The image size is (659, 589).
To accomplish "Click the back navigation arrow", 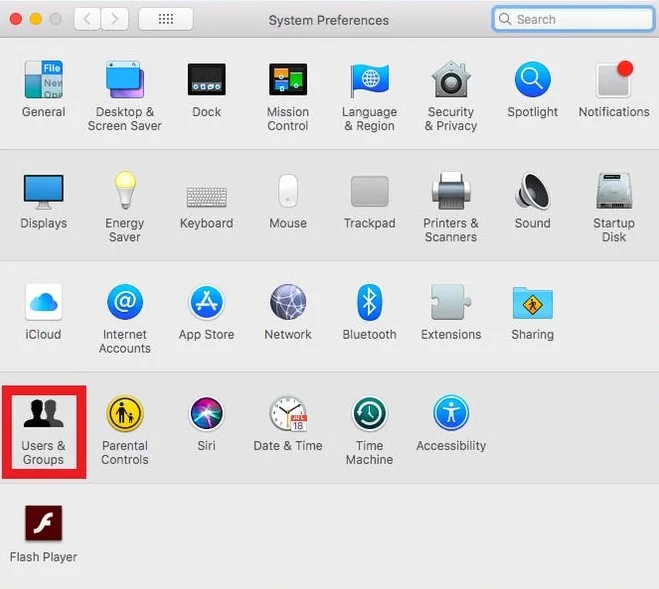I will tap(87, 19).
